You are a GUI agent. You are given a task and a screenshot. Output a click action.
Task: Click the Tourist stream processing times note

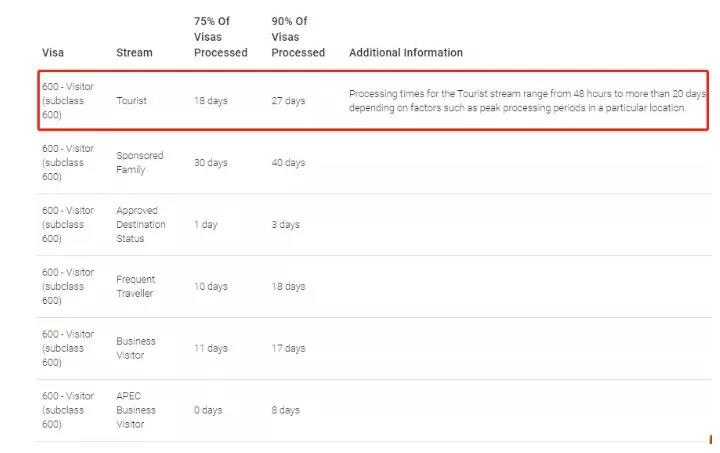[527, 101]
